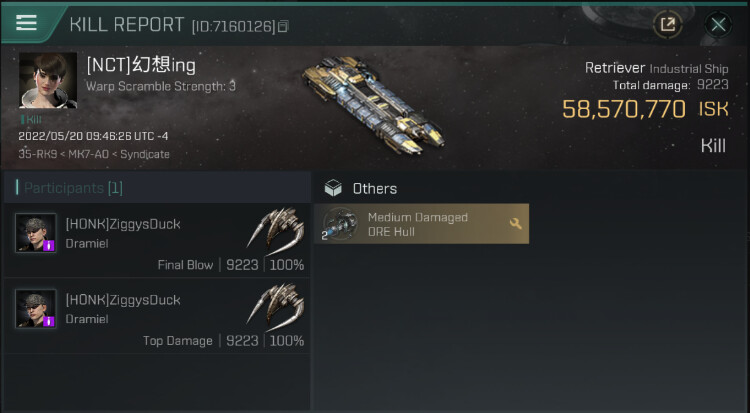The width and height of the screenshot is (750, 413).
Task: Open the hamburger main menu
Action: tap(26, 23)
